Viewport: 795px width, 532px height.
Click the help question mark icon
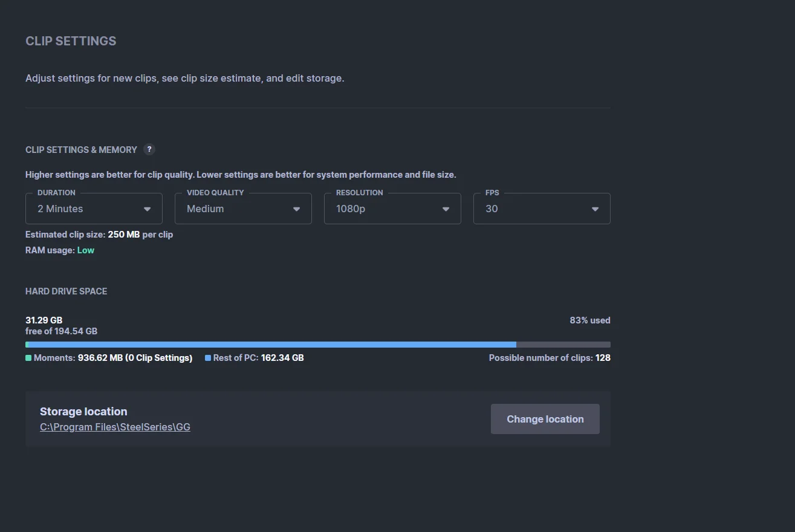click(x=149, y=149)
